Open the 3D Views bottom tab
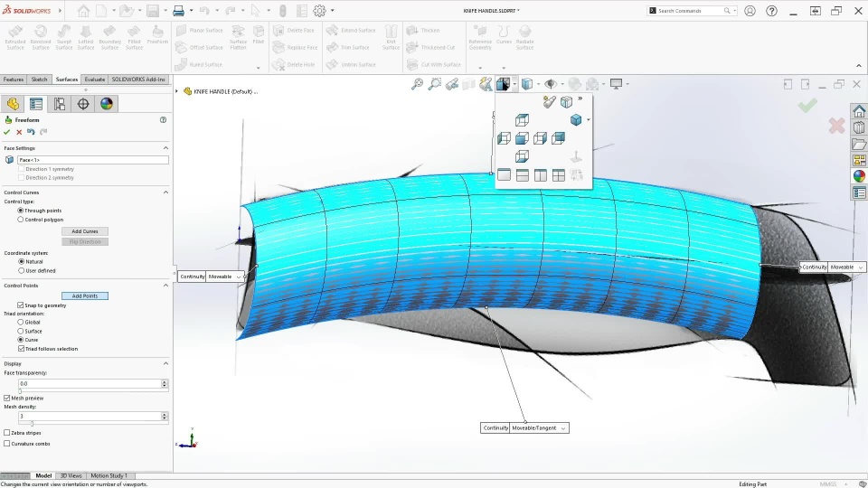Image resolution: width=868 pixels, height=488 pixels. click(x=71, y=475)
